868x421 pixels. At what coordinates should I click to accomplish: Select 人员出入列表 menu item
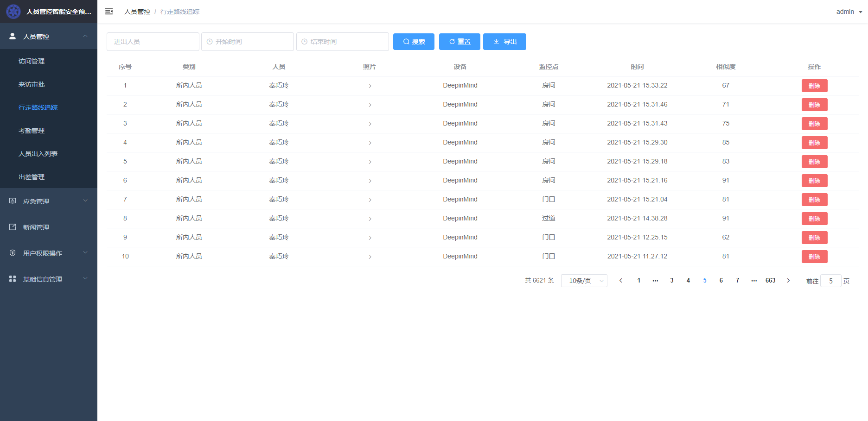[38, 154]
